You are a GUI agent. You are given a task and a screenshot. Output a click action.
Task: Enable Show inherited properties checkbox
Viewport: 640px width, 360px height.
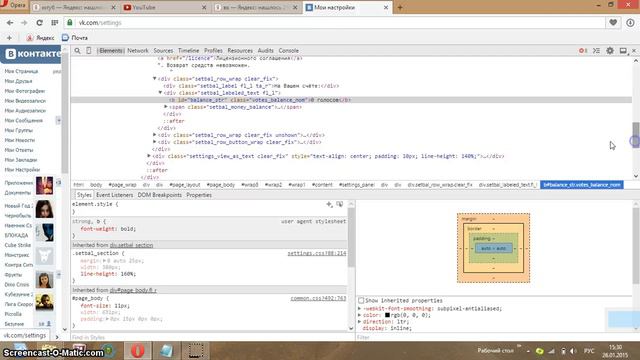(x=361, y=300)
